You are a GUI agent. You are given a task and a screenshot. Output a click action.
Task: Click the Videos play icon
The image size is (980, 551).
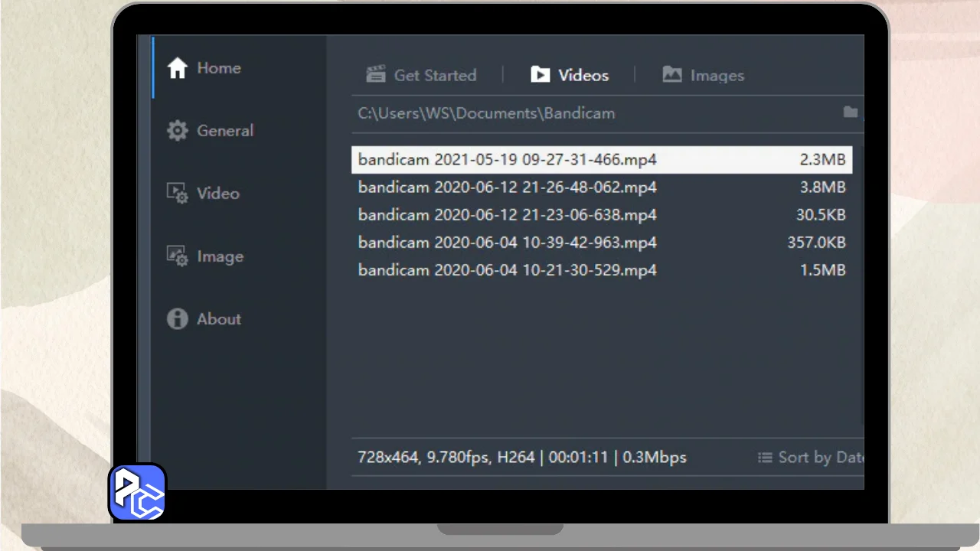[x=541, y=75]
